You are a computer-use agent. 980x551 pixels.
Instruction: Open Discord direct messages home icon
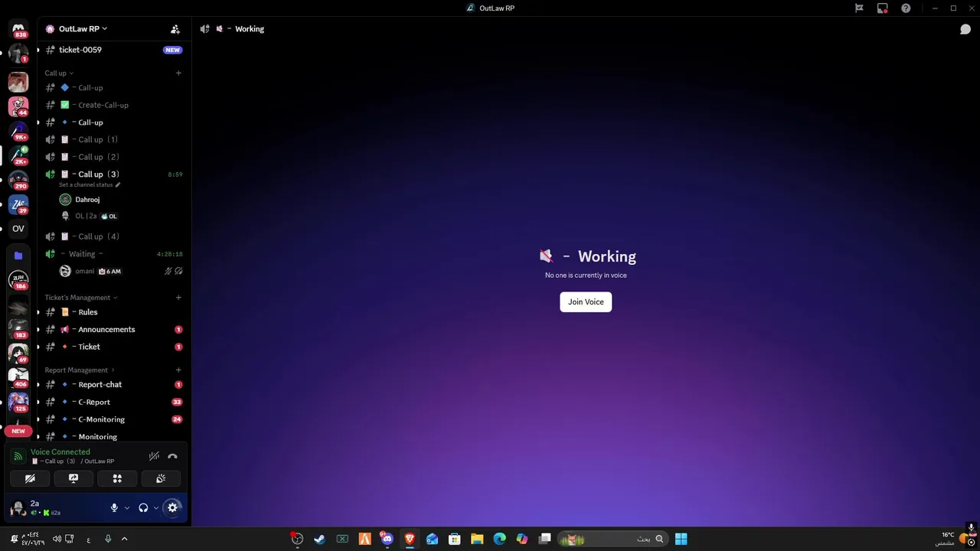tap(18, 28)
